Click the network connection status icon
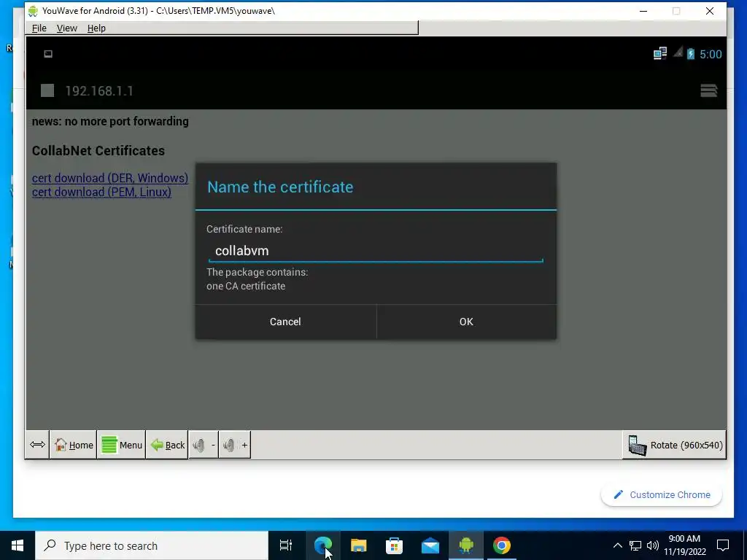The height and width of the screenshot is (560, 747). pos(659,53)
